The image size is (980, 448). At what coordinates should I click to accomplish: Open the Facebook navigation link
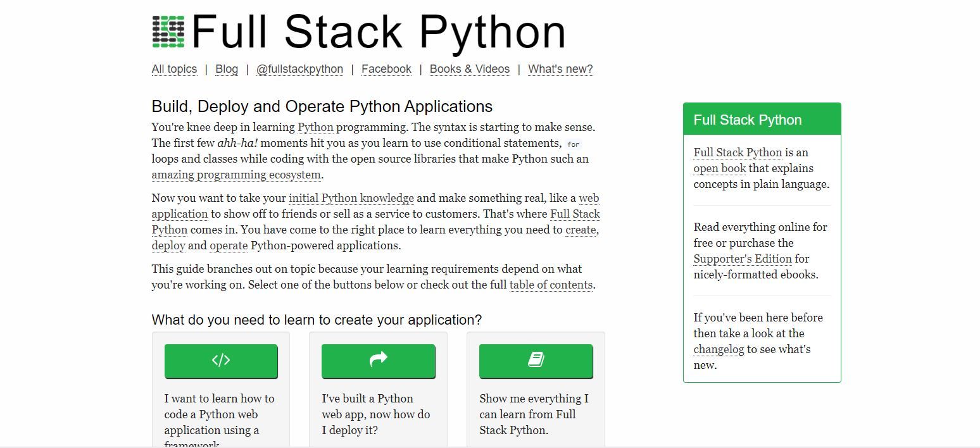coord(386,69)
